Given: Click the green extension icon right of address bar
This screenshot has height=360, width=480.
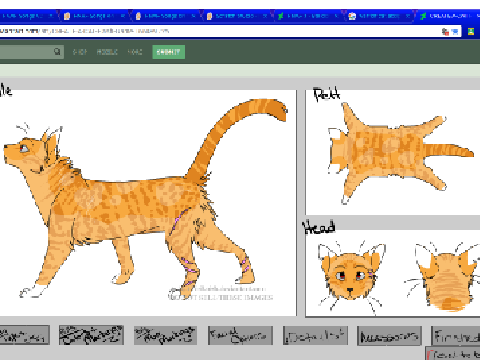Looking at the screenshot, I should pos(471,32).
